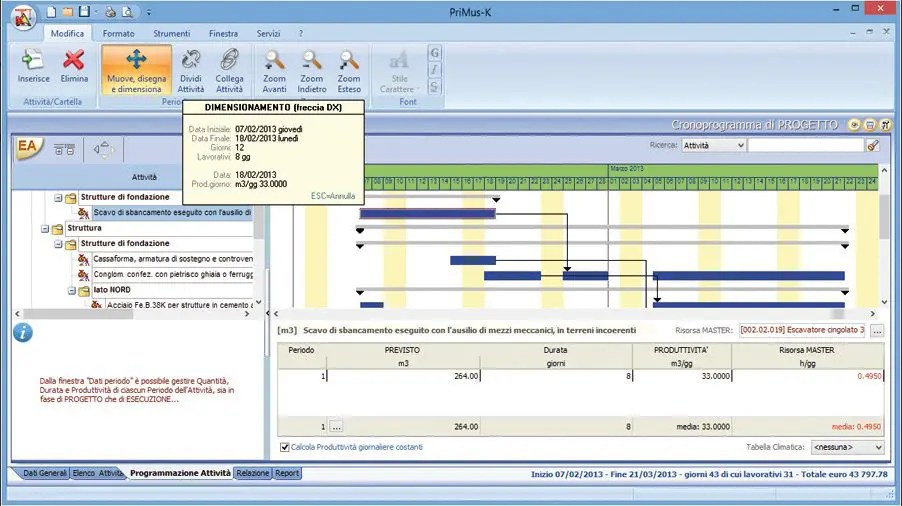
Task: Select the Acciaio Fe.B.38K activity row
Action: click(x=179, y=305)
